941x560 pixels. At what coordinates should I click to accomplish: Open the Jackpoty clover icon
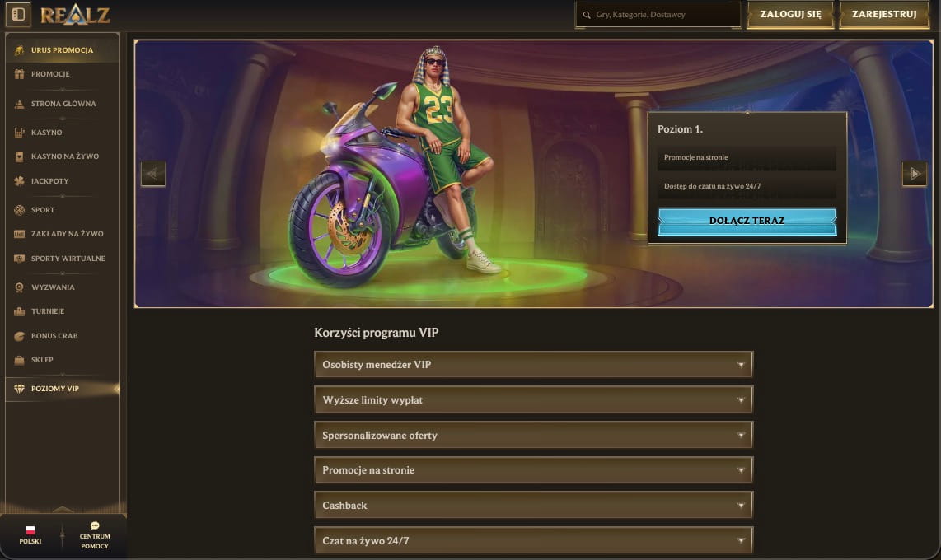pos(19,180)
